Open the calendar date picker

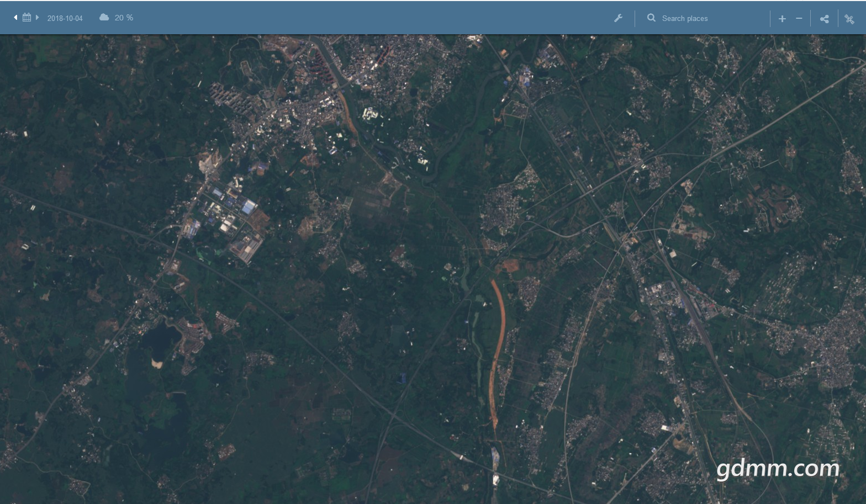point(27,18)
